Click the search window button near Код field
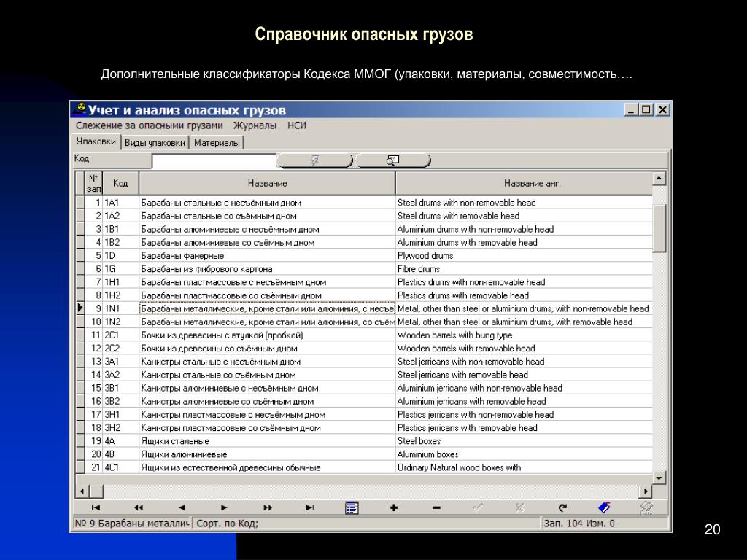Viewport: 747px width, 560px height. coord(392,160)
